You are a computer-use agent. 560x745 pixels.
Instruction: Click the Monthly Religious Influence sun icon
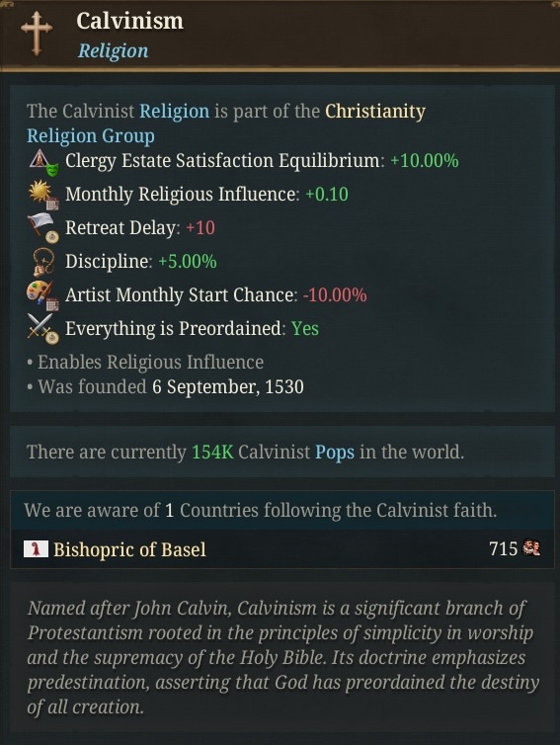pyautogui.click(x=43, y=195)
